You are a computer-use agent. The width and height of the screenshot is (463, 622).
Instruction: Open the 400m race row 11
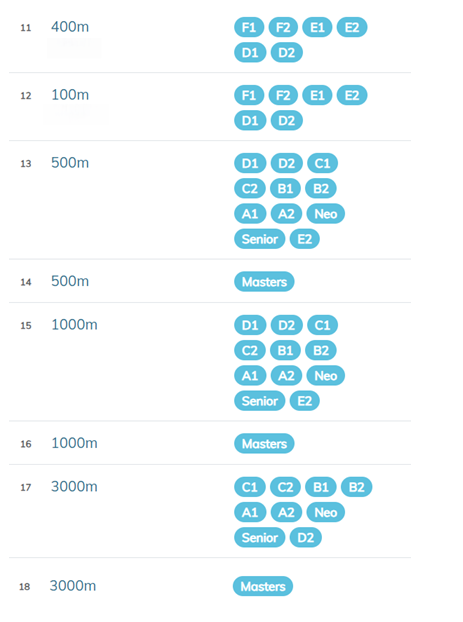point(210,39)
